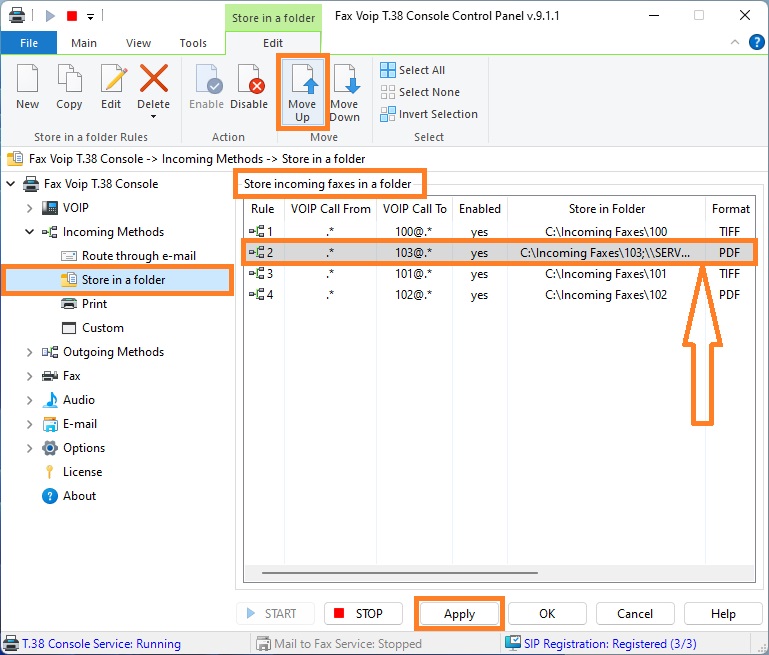Click the quick-access red stop icon
Viewport: 769px width, 655px height.
pos(72,16)
